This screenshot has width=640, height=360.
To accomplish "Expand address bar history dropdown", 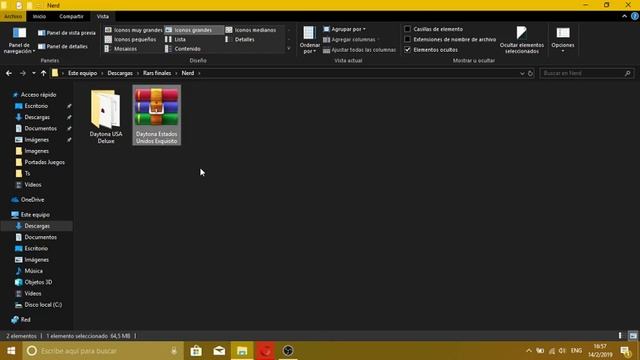I will tap(522, 73).
